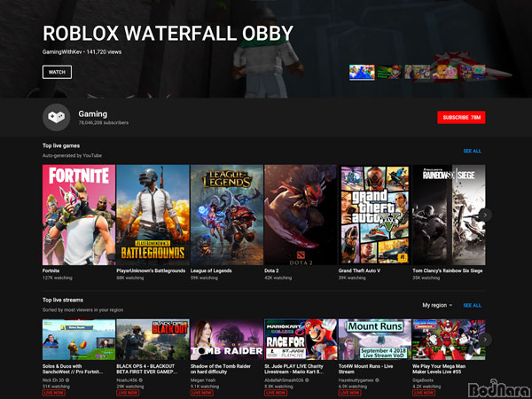Click the 'TotW Mount Runs - Live Stream' title
The height and width of the screenshot is (399, 532).
point(365,369)
